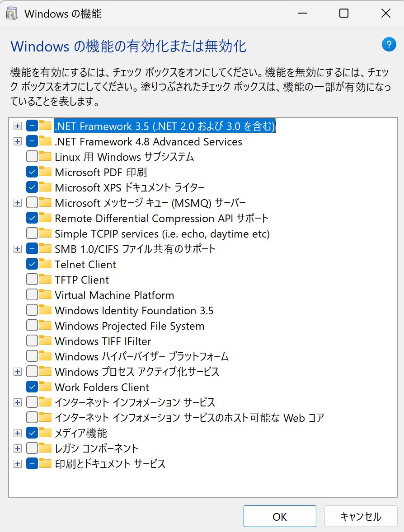Click the folder icon next to Windows TIFF IFilter
The width and height of the screenshot is (404, 532).
point(45,341)
